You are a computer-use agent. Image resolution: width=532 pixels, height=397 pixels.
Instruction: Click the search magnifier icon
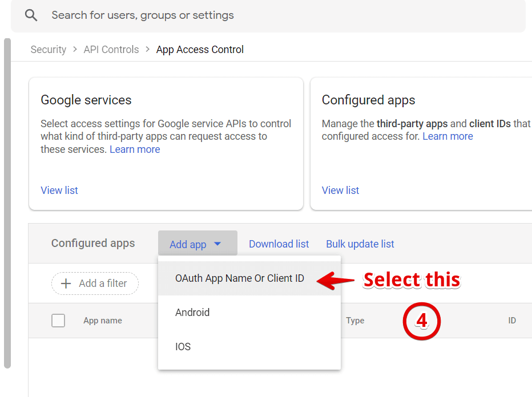(31, 15)
